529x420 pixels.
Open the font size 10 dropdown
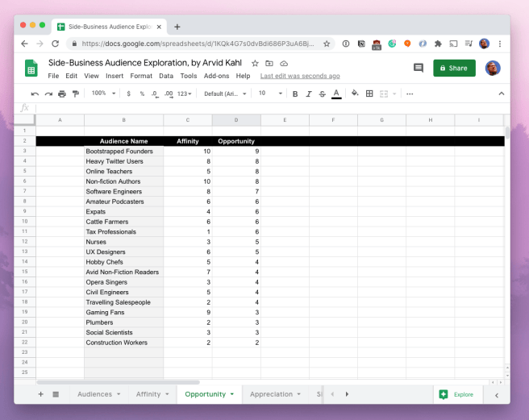point(270,93)
